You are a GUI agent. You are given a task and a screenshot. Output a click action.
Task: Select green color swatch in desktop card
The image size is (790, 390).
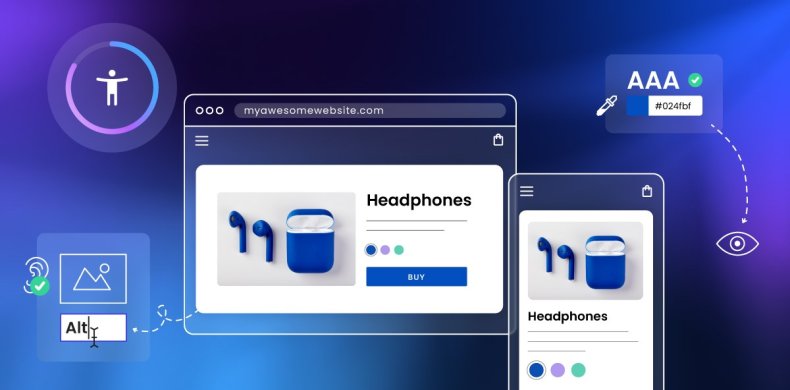coord(399,250)
